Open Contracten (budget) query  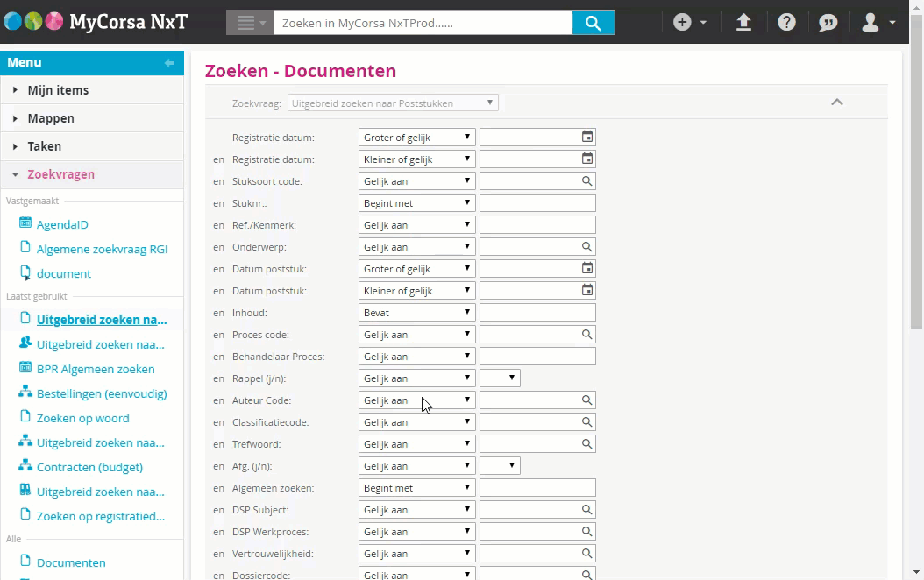89,467
